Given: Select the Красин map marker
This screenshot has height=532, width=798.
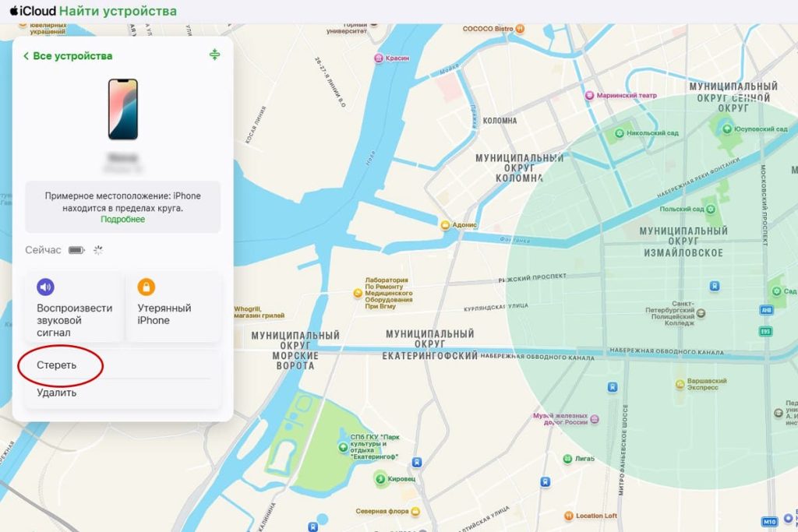Looking at the screenshot, I should 379,58.
